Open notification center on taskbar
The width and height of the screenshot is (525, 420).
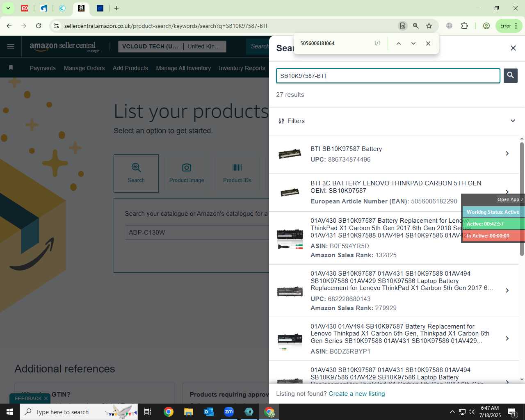tap(512, 412)
